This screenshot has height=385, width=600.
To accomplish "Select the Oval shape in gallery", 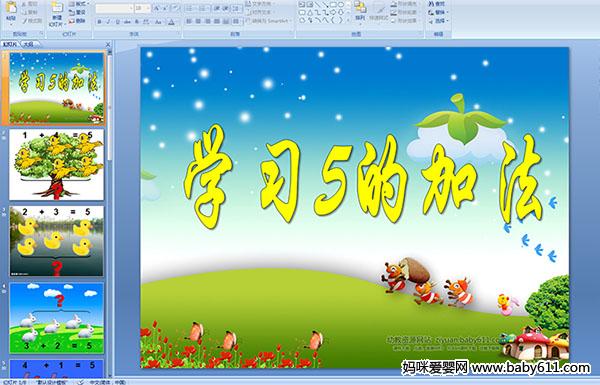I will click(x=341, y=5).
